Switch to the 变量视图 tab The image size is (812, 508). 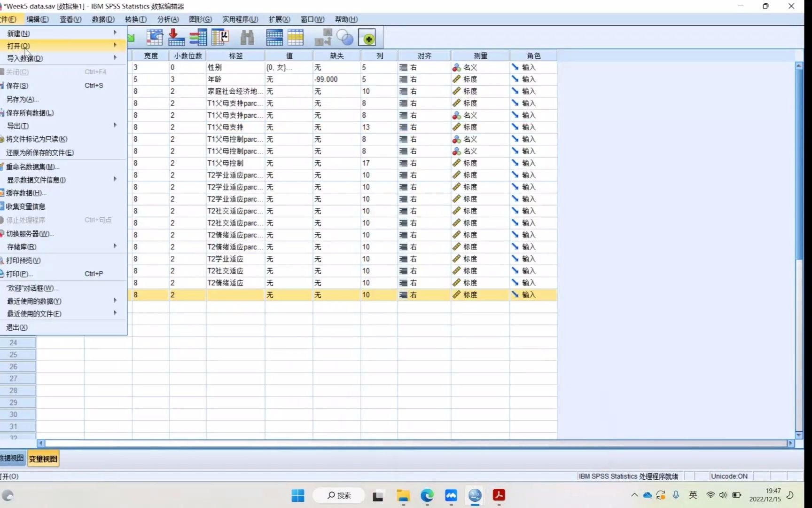click(x=43, y=459)
